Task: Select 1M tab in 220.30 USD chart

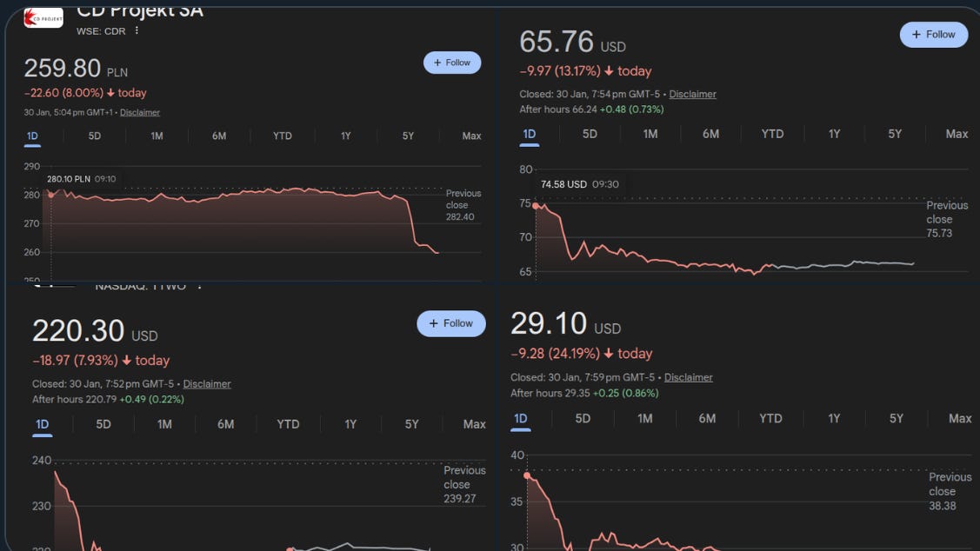Action: pyautogui.click(x=164, y=425)
